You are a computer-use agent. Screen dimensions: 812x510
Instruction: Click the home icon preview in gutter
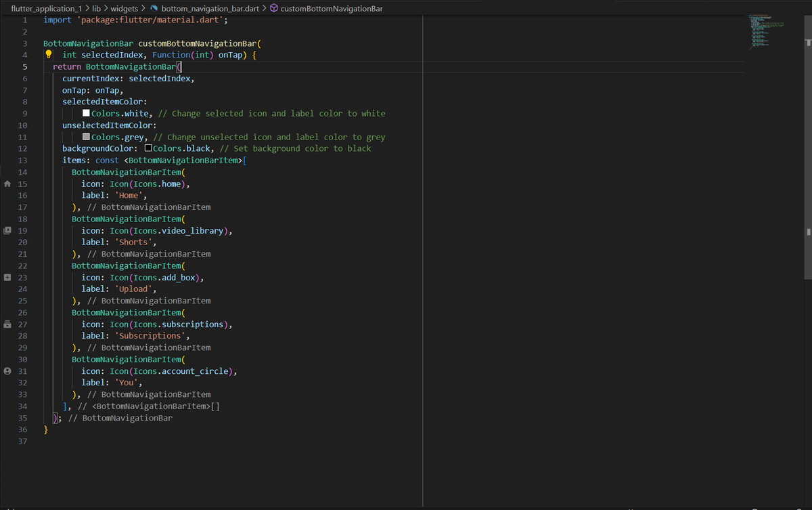click(x=7, y=184)
